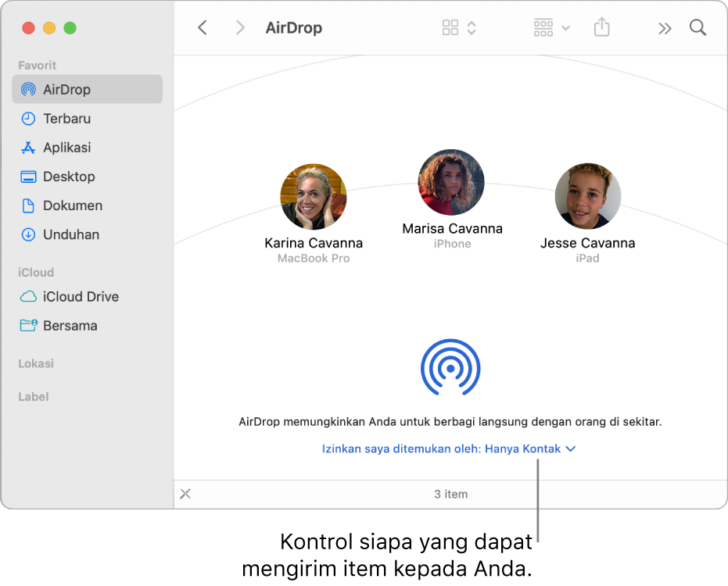The image size is (728, 586).
Task: Click the AirDrop window title
Action: 294,28
